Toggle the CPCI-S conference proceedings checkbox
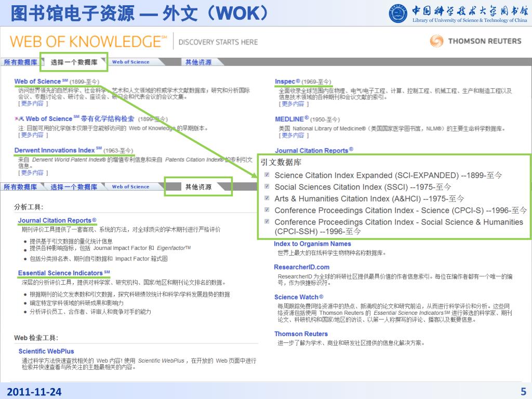This screenshot has height=399, width=532. click(267, 210)
